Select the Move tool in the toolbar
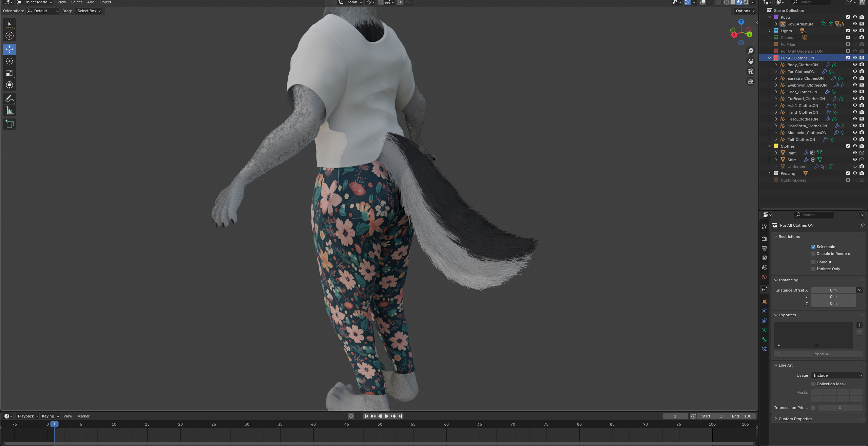The width and height of the screenshot is (868, 446). pos(9,49)
